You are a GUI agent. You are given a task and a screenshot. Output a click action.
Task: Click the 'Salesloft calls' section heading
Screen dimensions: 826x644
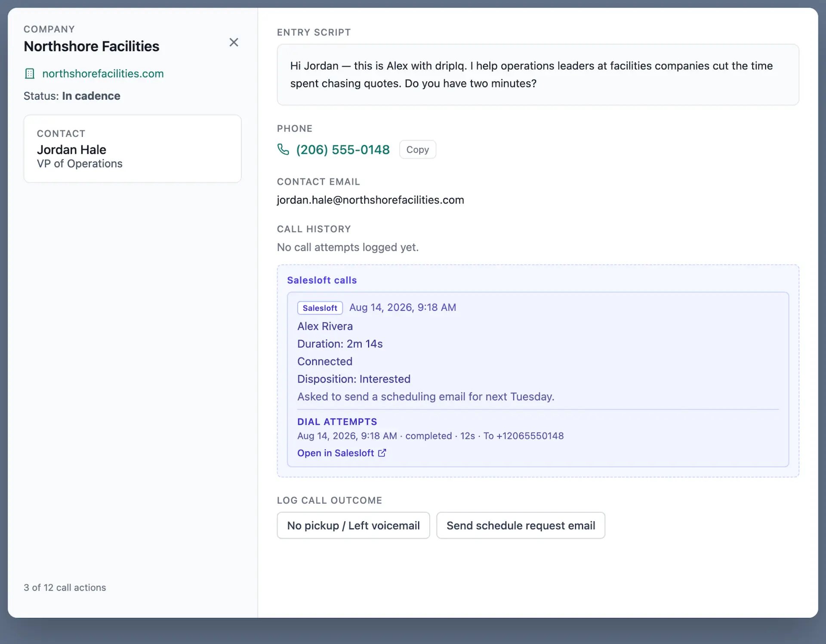[322, 280]
